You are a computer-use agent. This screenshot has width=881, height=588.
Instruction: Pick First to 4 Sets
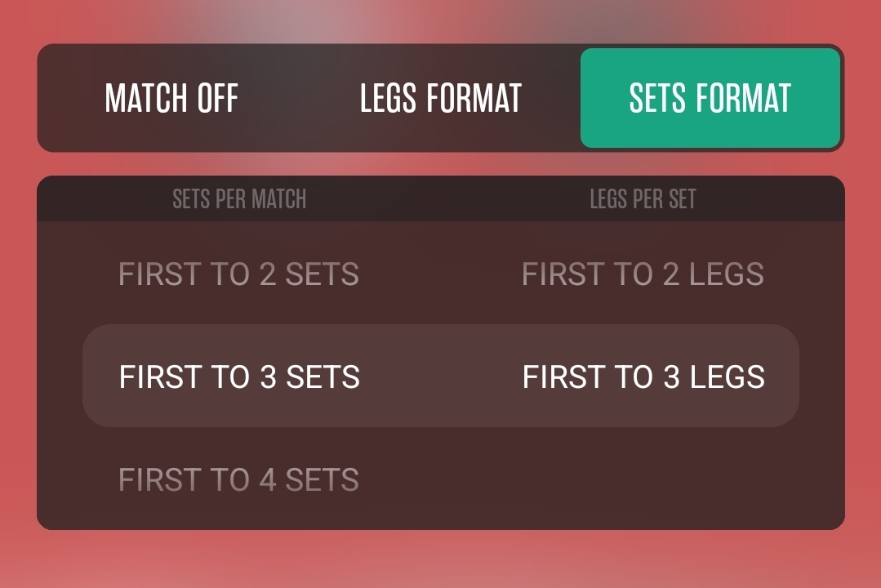[x=238, y=480]
